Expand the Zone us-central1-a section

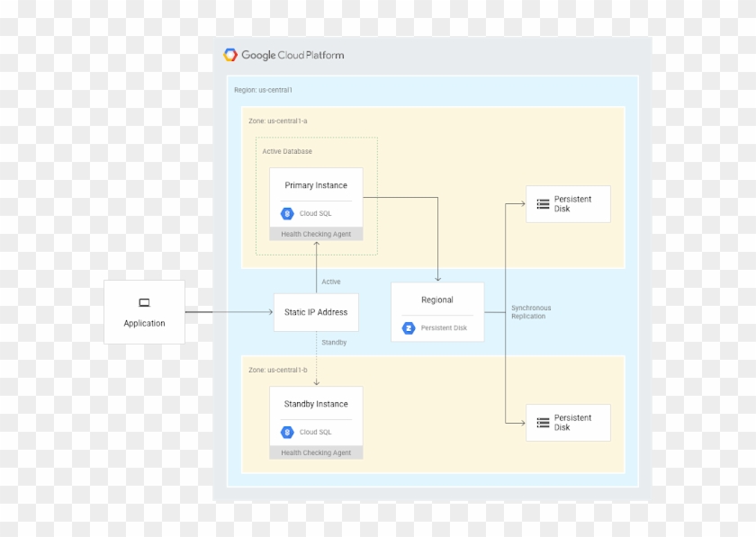click(278, 118)
